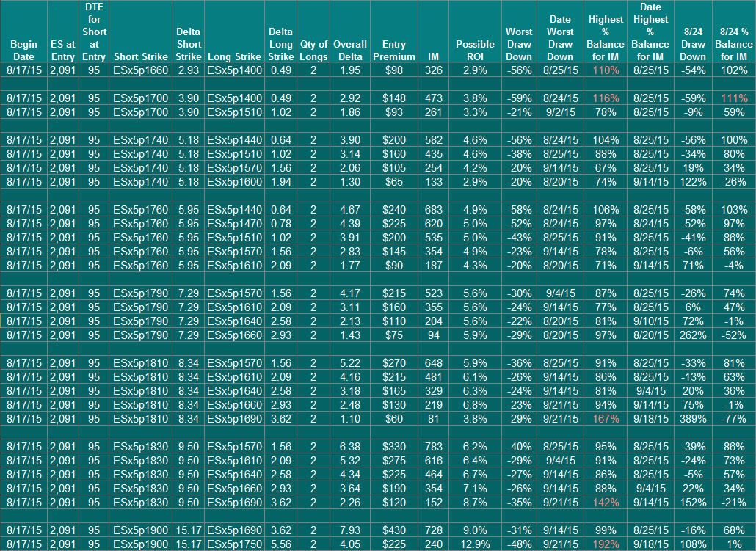Viewport: 756px width, 551px height.
Task: Click the '$145' entry premium cell
Action: [x=394, y=252]
